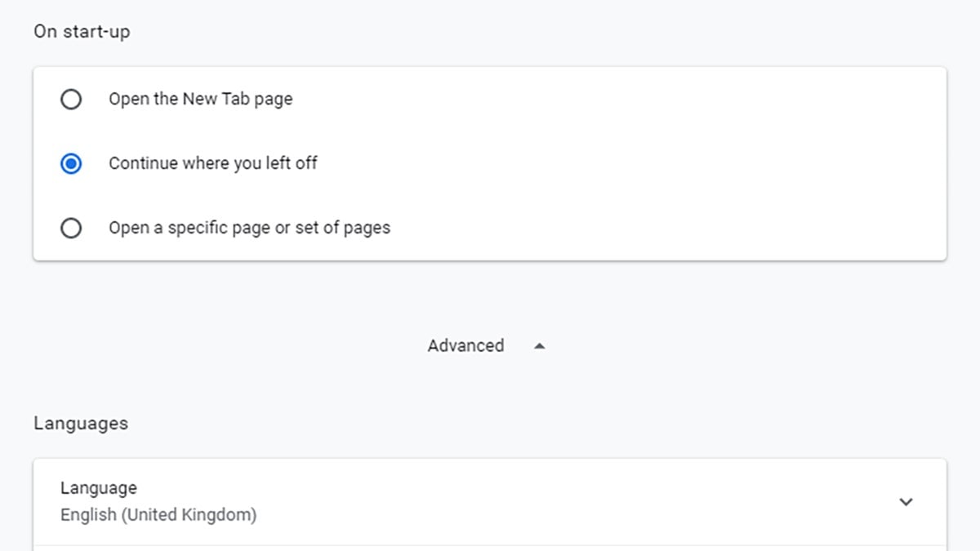The width and height of the screenshot is (980, 551).
Task: Click the 'Continue where you left off' label
Action: [212, 163]
